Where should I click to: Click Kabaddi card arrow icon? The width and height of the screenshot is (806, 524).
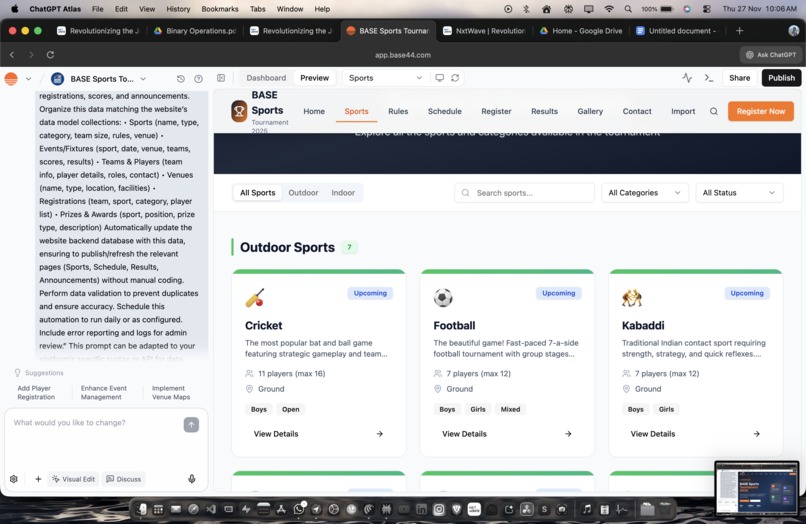(x=757, y=433)
